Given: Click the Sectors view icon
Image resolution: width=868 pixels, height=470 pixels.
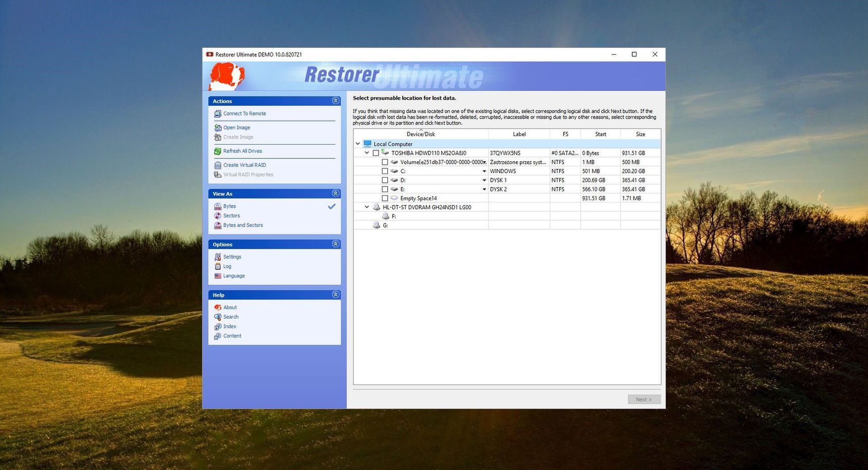Looking at the screenshot, I should tap(218, 216).
